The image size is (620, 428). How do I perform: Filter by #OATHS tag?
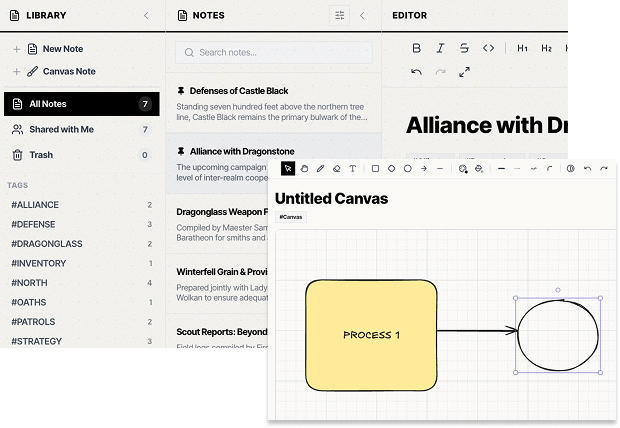(82, 302)
